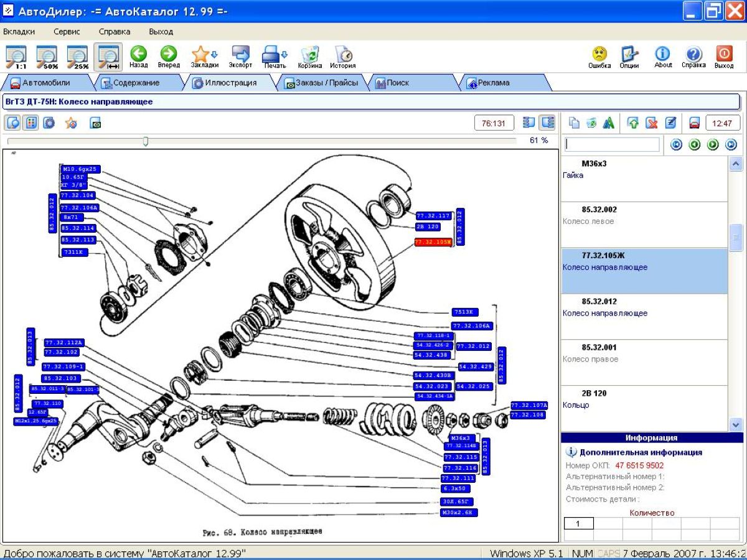The width and height of the screenshot is (747, 560).
Task: Open the Закладки bookmarks dropdown
Action: pos(204,57)
